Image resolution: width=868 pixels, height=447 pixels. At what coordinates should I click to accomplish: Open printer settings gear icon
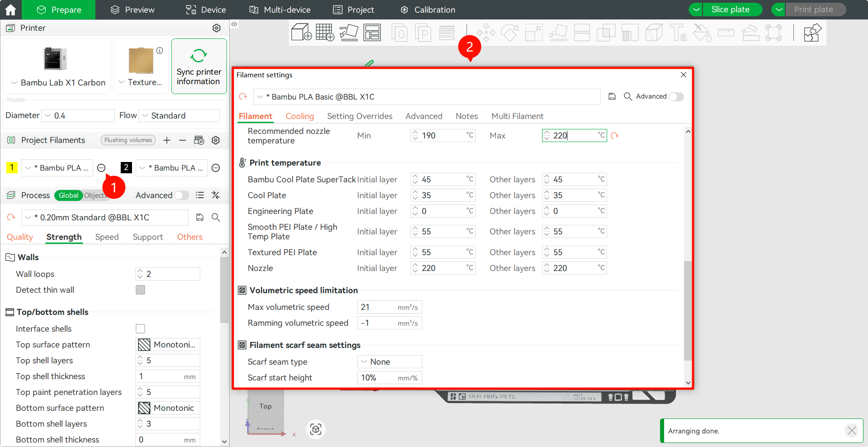(217, 28)
